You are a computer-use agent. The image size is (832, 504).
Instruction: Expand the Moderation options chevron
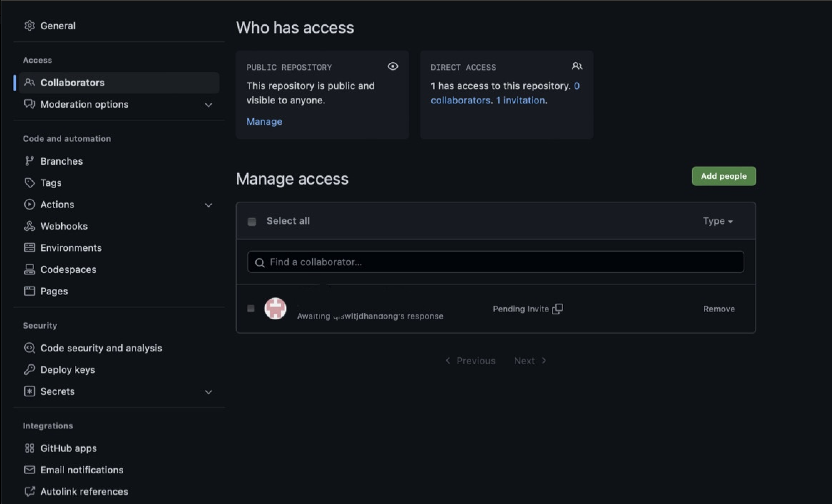click(209, 105)
